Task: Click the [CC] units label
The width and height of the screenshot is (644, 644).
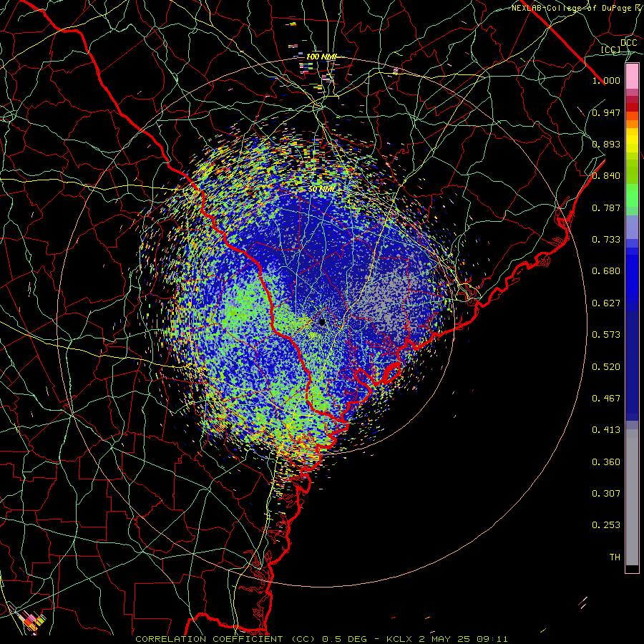Action: point(611,49)
